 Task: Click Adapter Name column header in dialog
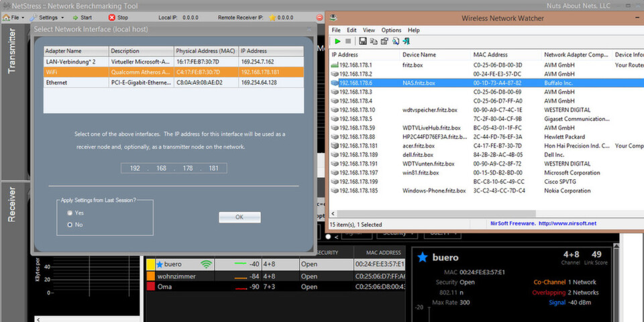tap(76, 51)
